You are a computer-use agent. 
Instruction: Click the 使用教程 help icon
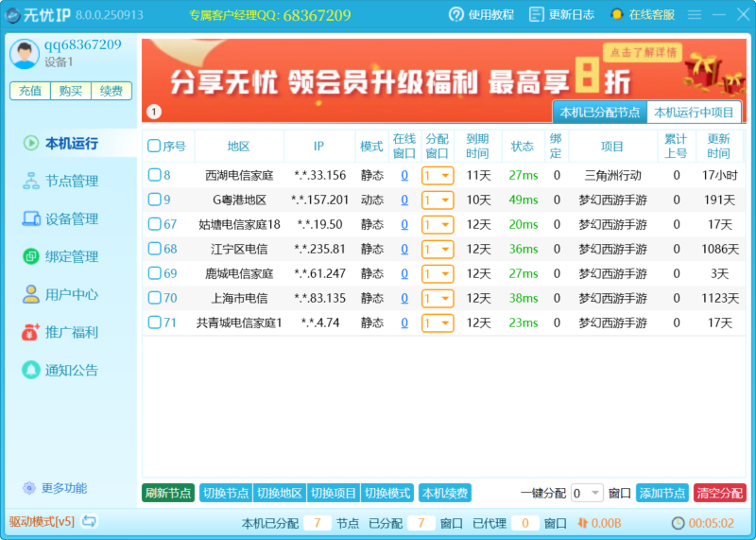click(x=456, y=14)
